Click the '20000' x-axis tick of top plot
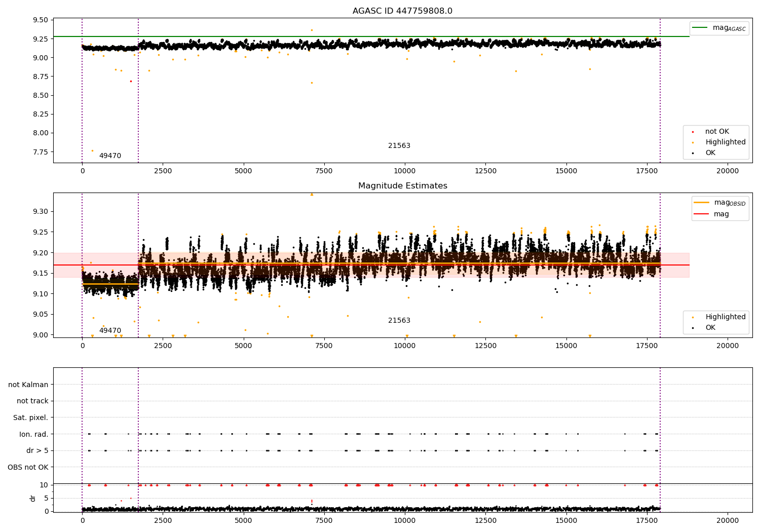 tap(728, 171)
